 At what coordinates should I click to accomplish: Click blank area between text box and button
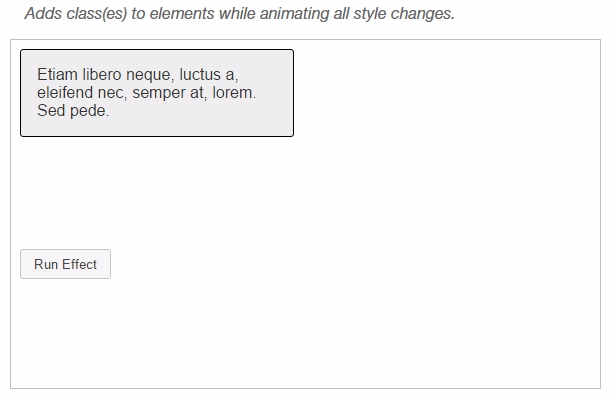157,192
